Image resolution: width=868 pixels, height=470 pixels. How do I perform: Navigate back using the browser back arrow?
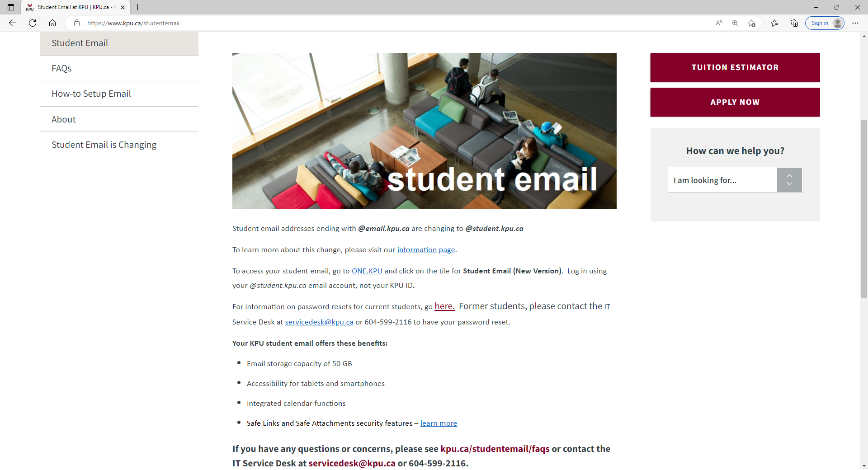pyautogui.click(x=12, y=23)
